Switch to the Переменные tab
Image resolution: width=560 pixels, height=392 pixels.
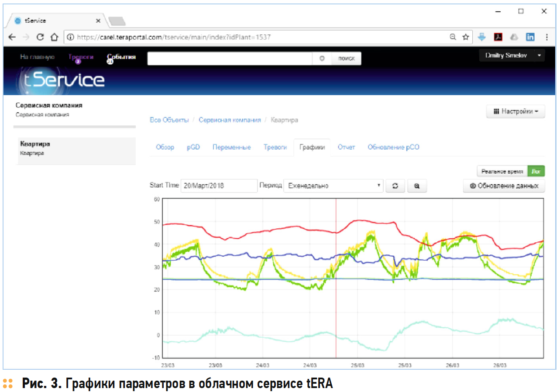232,148
